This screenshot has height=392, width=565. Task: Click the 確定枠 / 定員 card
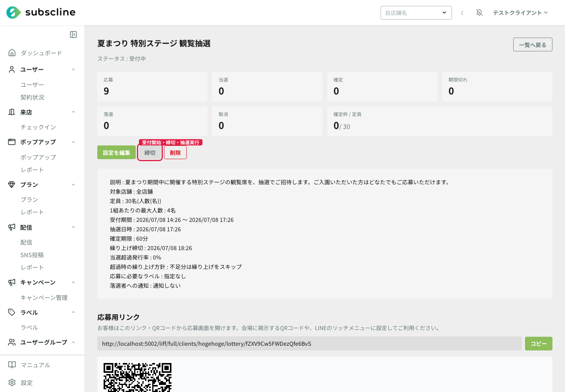click(440, 121)
